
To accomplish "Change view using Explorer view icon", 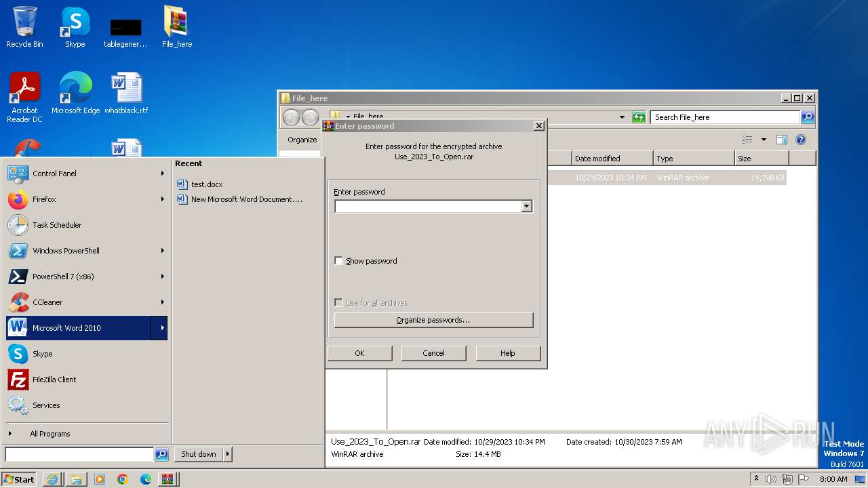I will pyautogui.click(x=747, y=140).
